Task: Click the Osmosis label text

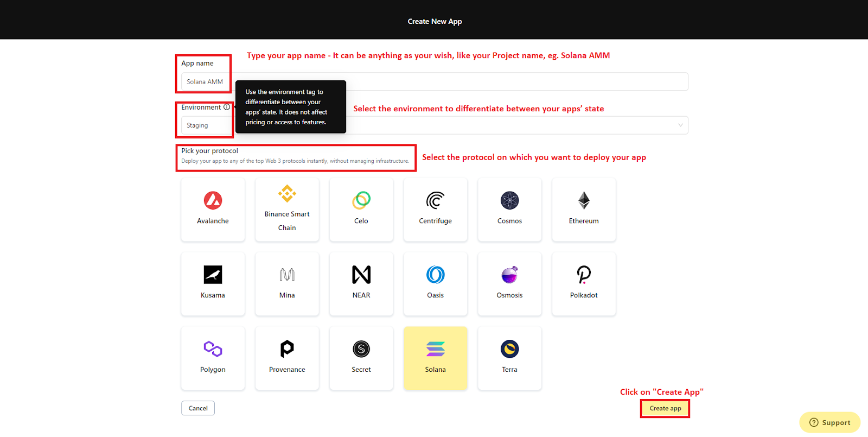Action: tap(509, 295)
